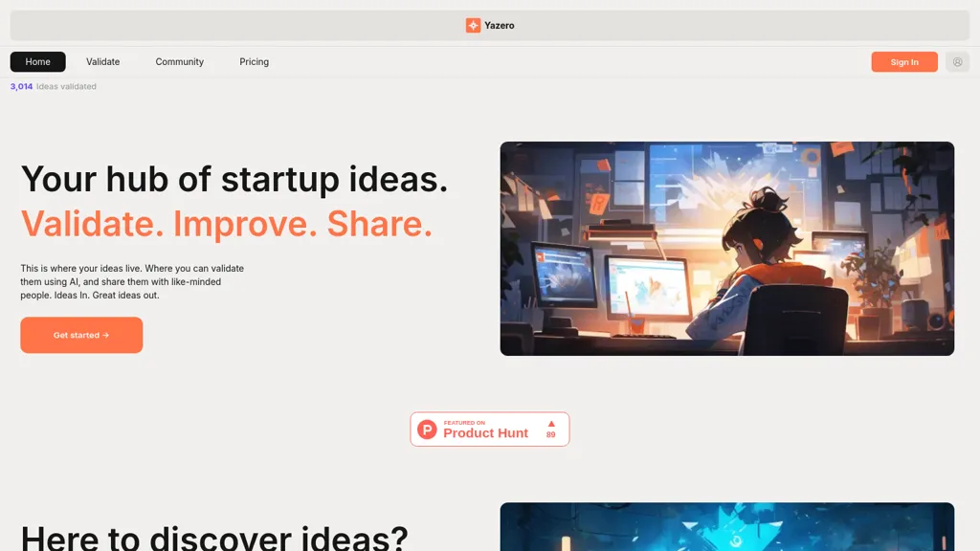Go to the Home tab
The width and height of the screenshot is (980, 551).
37,62
